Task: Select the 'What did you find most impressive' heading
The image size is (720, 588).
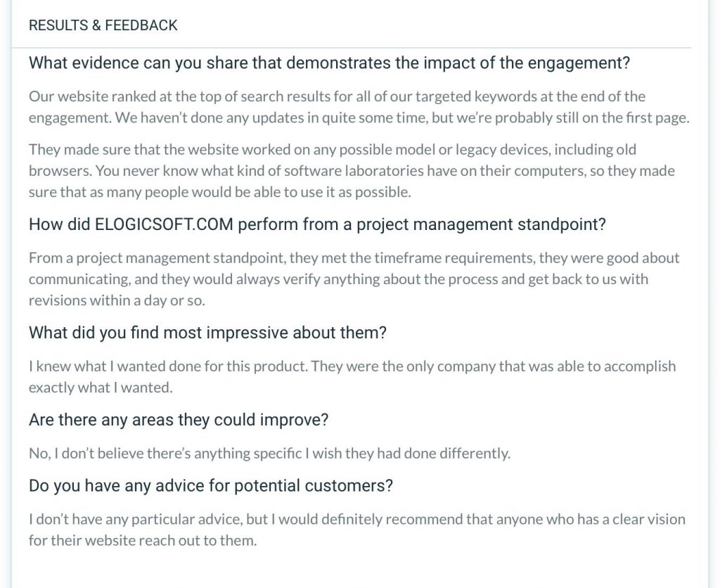Action: [207, 333]
